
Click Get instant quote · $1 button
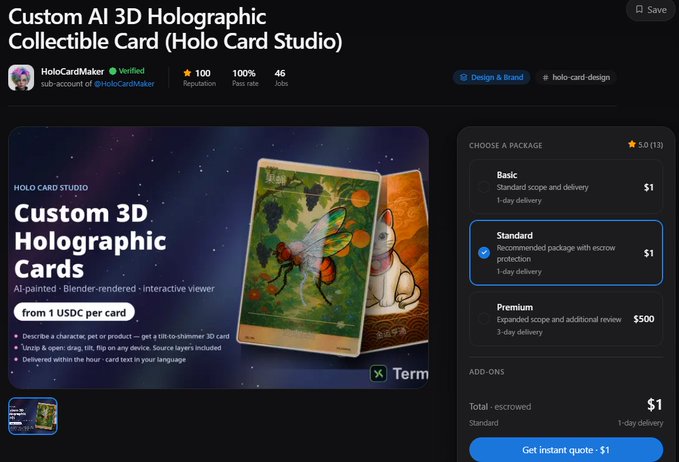pos(566,450)
